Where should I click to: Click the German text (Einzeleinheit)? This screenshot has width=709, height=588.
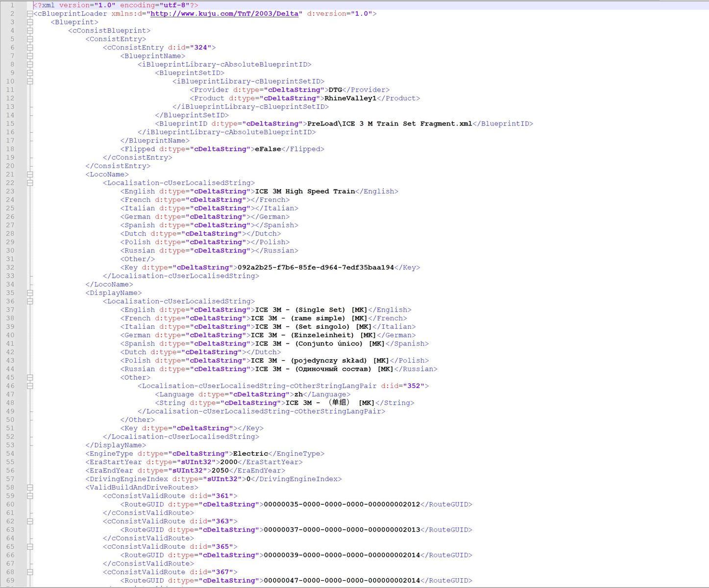(x=322, y=335)
